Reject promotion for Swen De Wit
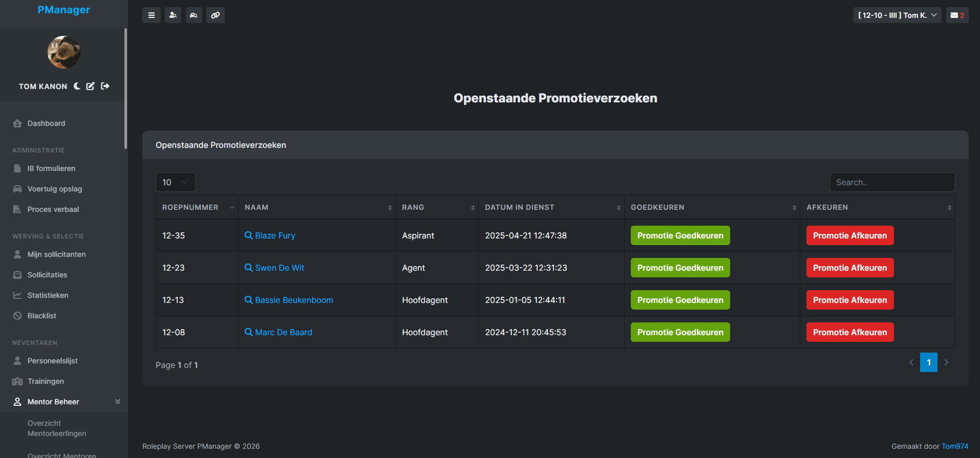The width and height of the screenshot is (980, 458). (850, 268)
